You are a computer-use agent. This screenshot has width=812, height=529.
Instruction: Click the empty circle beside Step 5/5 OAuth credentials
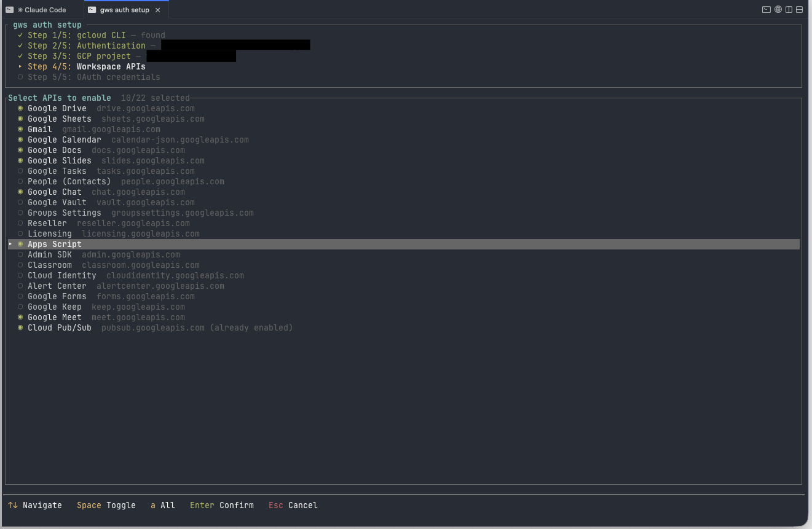(19, 77)
